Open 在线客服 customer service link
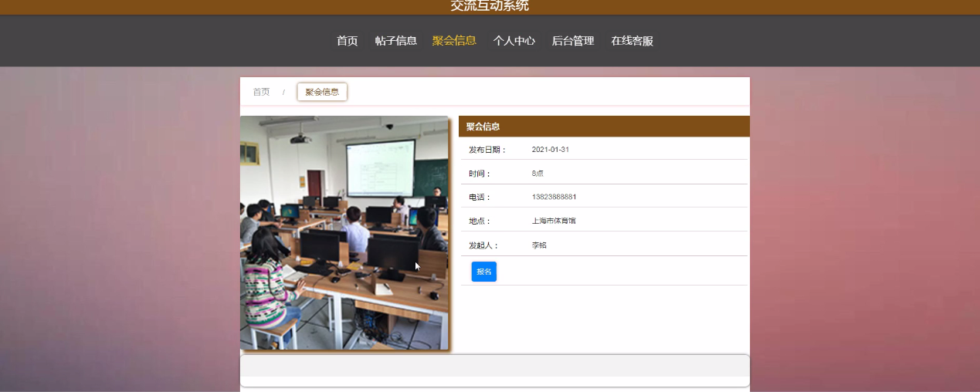Viewport: 980px width, 392px height. 632,41
